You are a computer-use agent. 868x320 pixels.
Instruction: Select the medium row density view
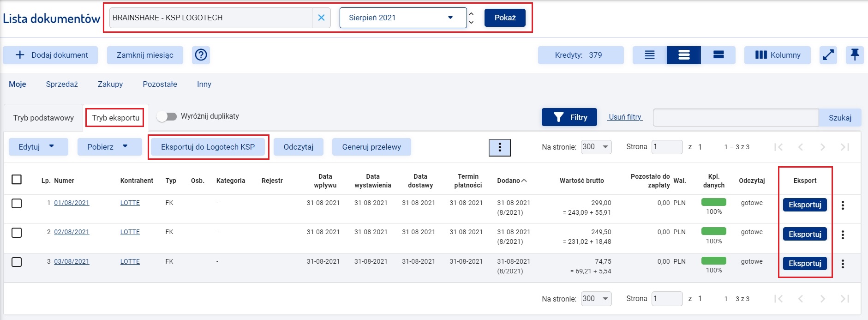tap(684, 55)
